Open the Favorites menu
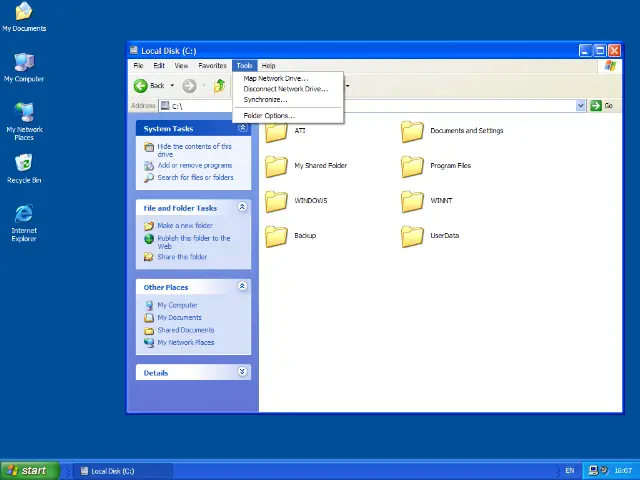The height and width of the screenshot is (480, 640). click(x=212, y=66)
